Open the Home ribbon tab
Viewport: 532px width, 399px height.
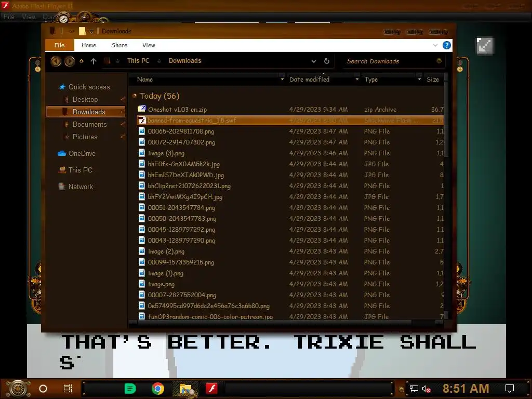point(88,45)
